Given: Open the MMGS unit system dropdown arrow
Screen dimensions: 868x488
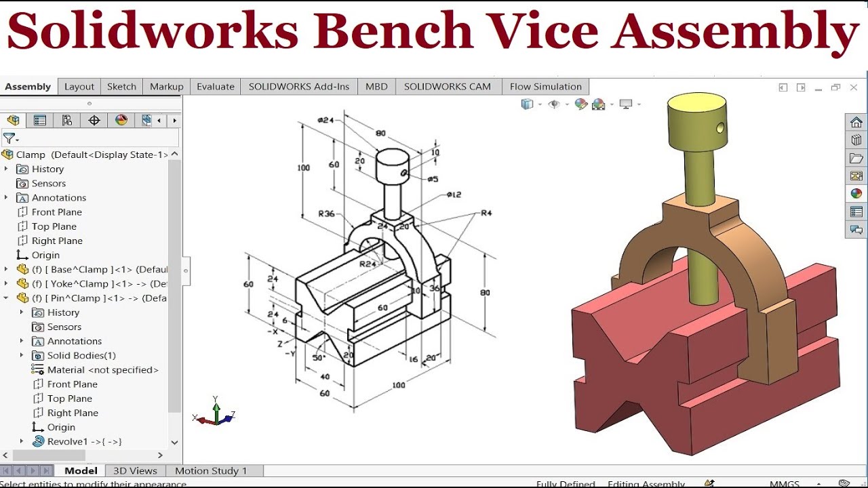Looking at the screenshot, I should pyautogui.click(x=818, y=484).
